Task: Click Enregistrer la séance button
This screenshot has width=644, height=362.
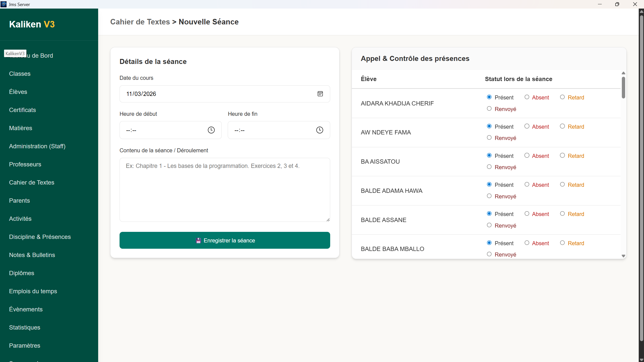Action: [x=224, y=240]
